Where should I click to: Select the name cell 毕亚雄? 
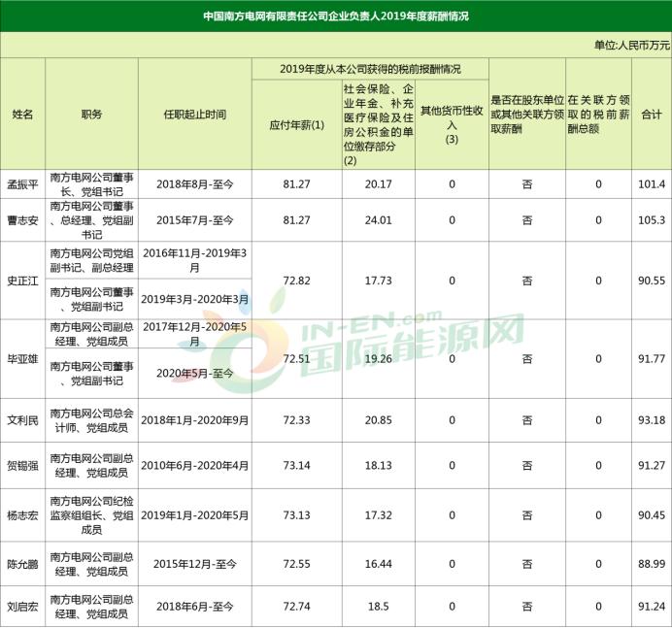[22, 359]
